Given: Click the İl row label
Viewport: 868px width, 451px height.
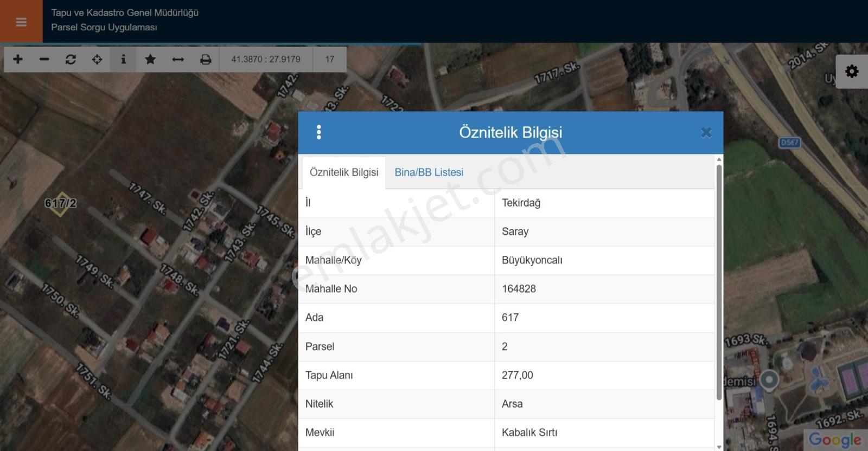Looking at the screenshot, I should click(x=308, y=203).
